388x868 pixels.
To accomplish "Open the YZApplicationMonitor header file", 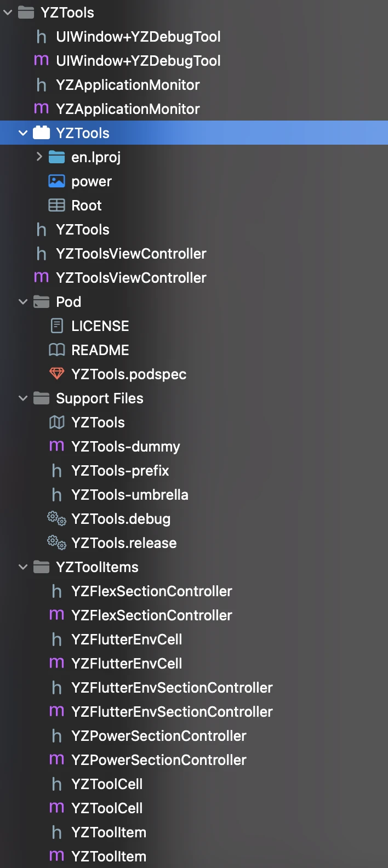I will [x=127, y=85].
